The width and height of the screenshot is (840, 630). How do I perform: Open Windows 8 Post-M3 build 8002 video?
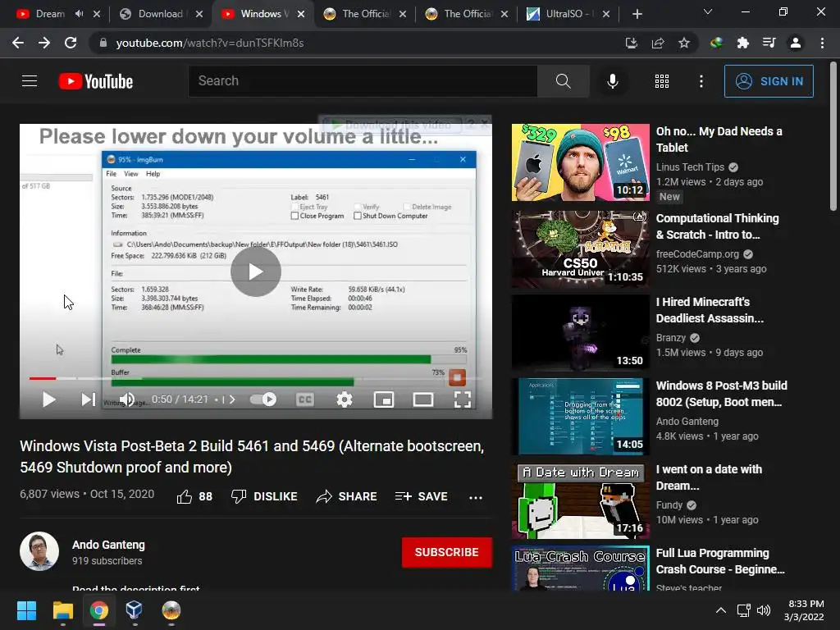(x=721, y=393)
